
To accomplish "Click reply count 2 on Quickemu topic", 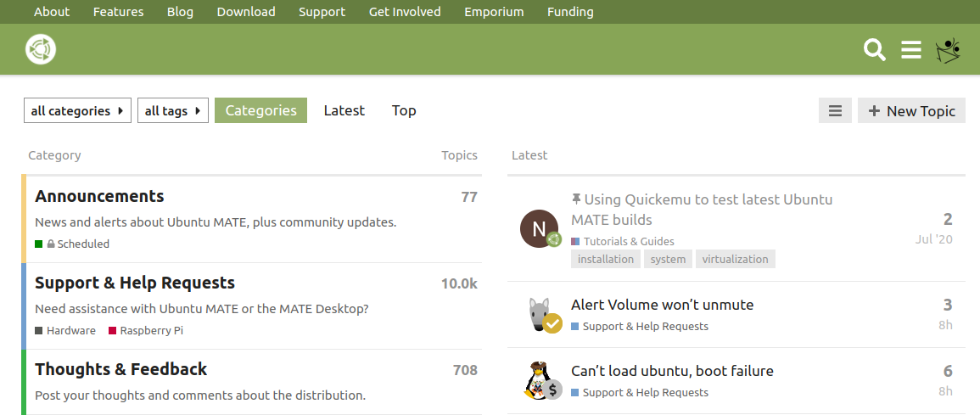I will tap(948, 219).
